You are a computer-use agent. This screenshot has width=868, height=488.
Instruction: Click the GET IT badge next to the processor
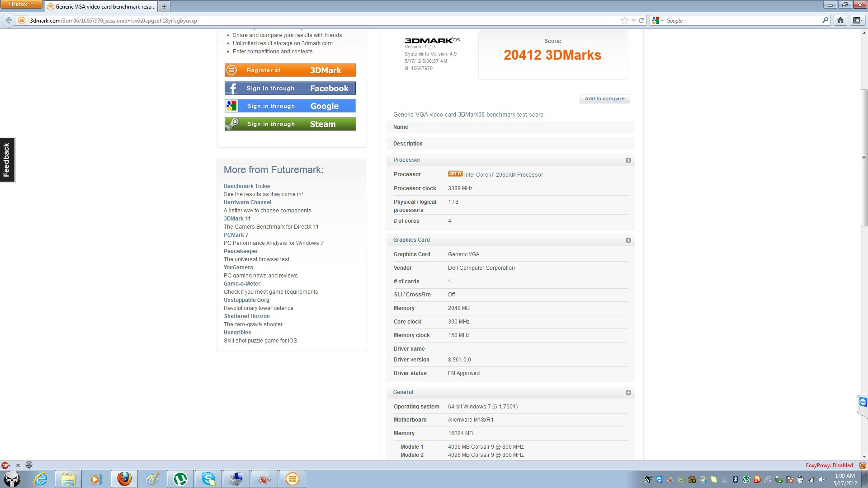point(455,174)
